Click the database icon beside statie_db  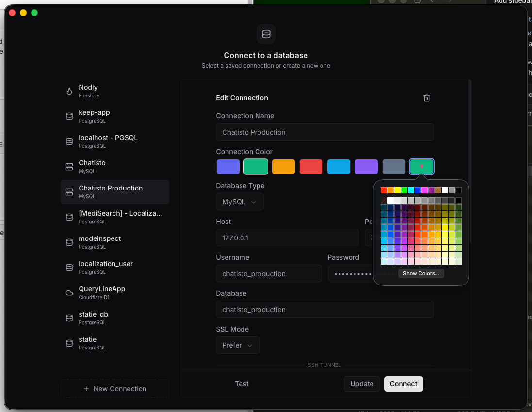pos(69,318)
